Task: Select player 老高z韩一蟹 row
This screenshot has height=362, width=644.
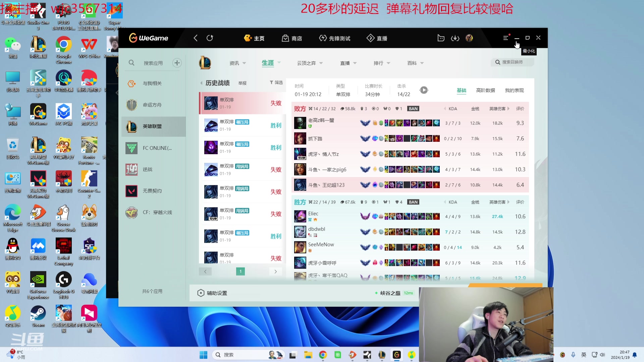Action: [x=410, y=123]
